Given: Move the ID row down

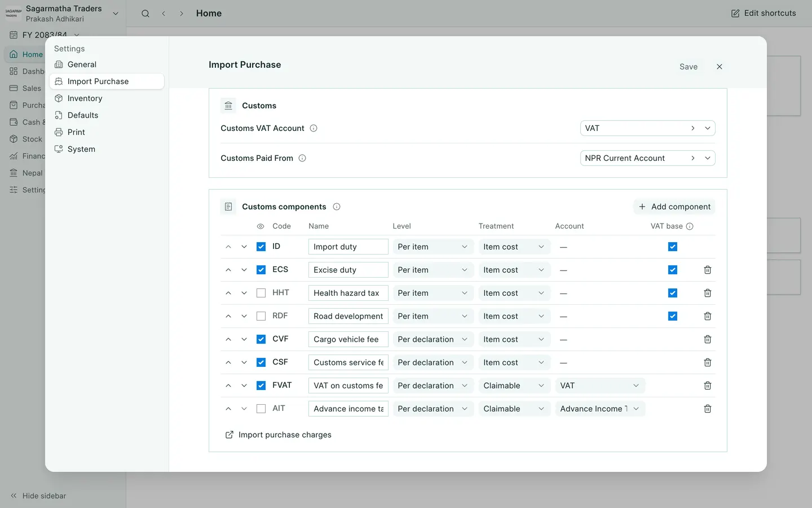Looking at the screenshot, I should pos(244,247).
